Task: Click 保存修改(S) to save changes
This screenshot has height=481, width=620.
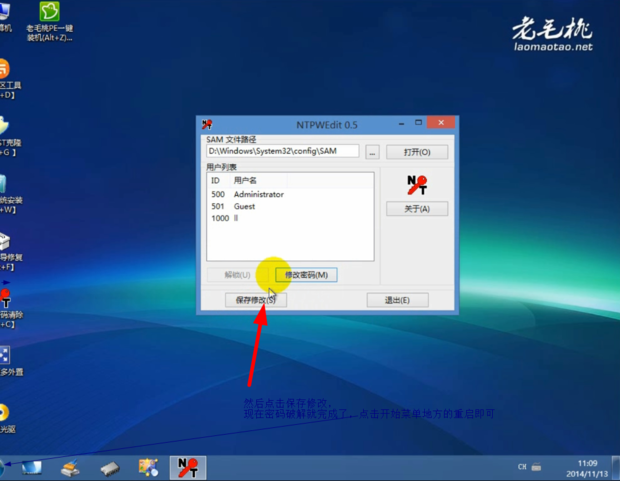Action: (x=256, y=300)
